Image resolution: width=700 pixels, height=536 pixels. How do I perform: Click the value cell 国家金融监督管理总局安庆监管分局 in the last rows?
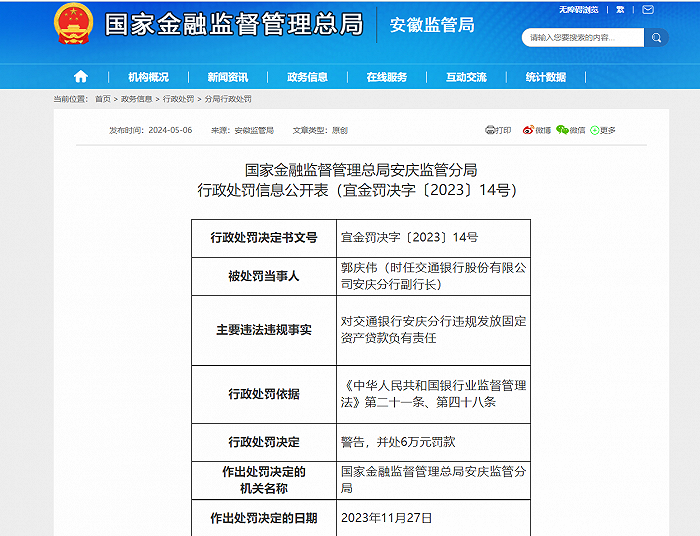point(433,480)
